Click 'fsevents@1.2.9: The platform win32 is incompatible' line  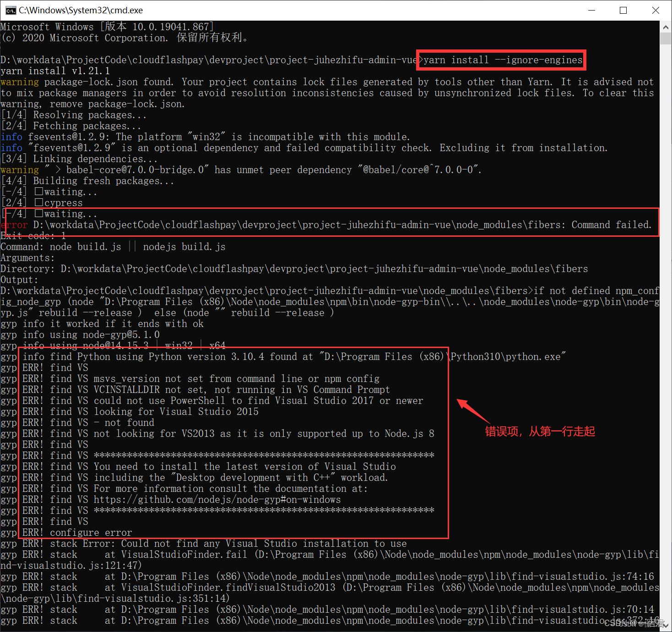tap(205, 137)
